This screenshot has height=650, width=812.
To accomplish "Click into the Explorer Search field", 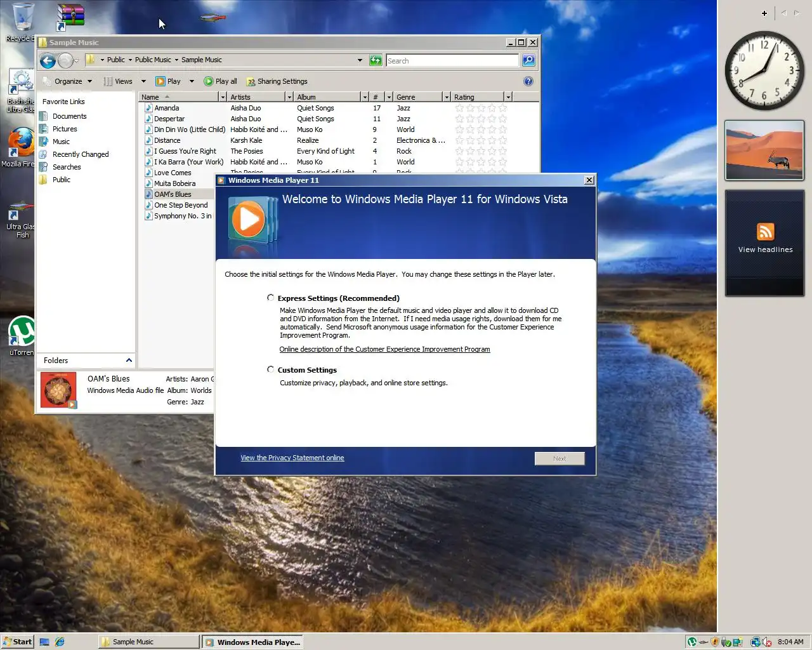I will (x=452, y=60).
